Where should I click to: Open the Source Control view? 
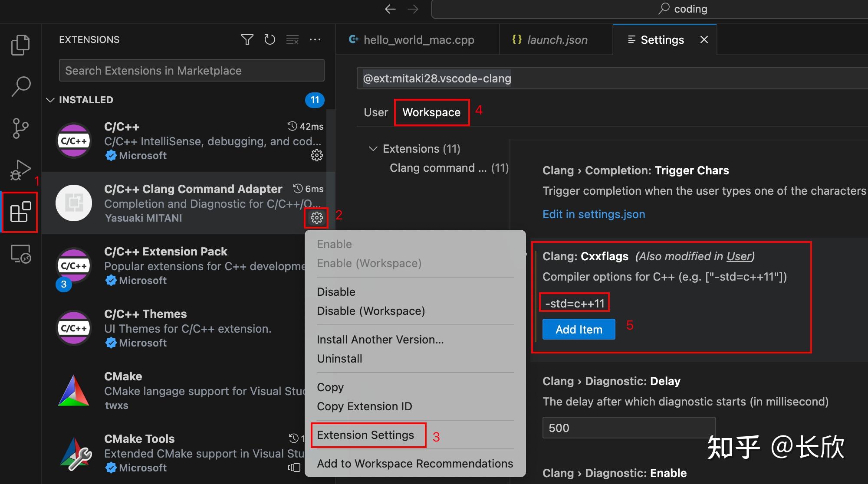point(20,128)
